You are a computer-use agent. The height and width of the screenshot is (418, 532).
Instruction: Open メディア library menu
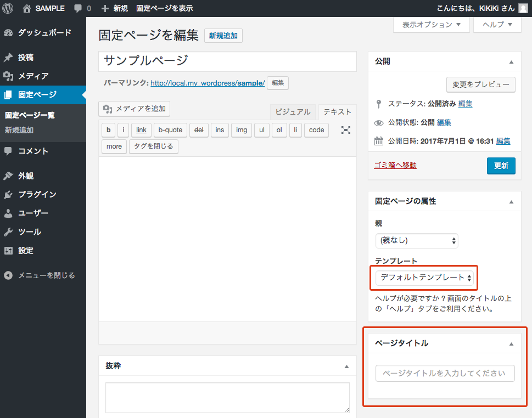coord(43,76)
